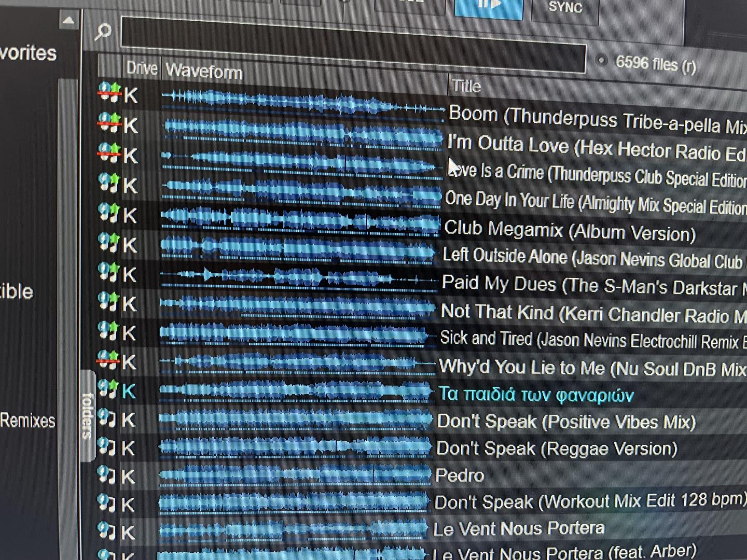Click the search magnifier icon
The width and height of the screenshot is (747, 560).
103,32
